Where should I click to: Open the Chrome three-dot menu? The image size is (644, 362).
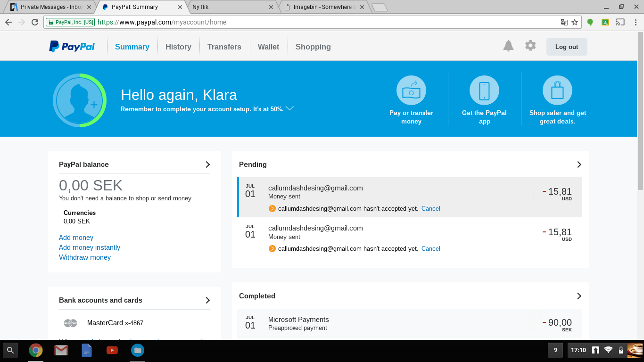pos(636,22)
